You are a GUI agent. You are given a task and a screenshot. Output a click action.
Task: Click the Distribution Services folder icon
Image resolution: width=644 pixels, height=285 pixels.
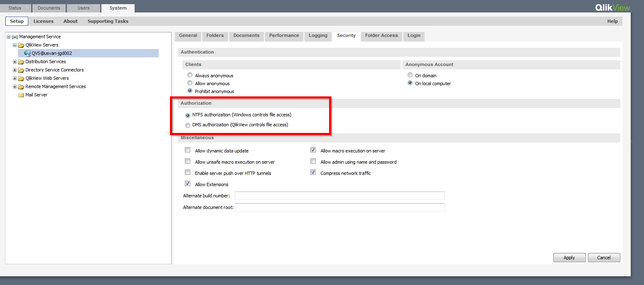(21, 61)
